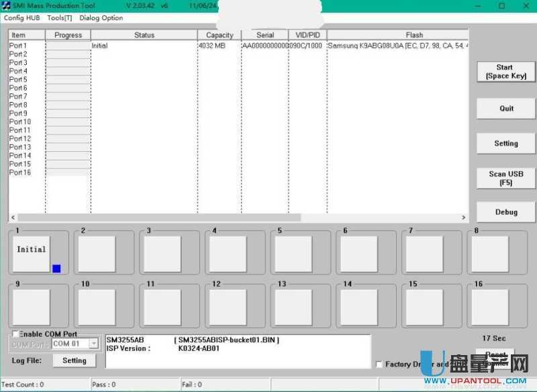This screenshot has width=537, height=392.
Task: Click the Log File Setting button
Action: (74, 360)
